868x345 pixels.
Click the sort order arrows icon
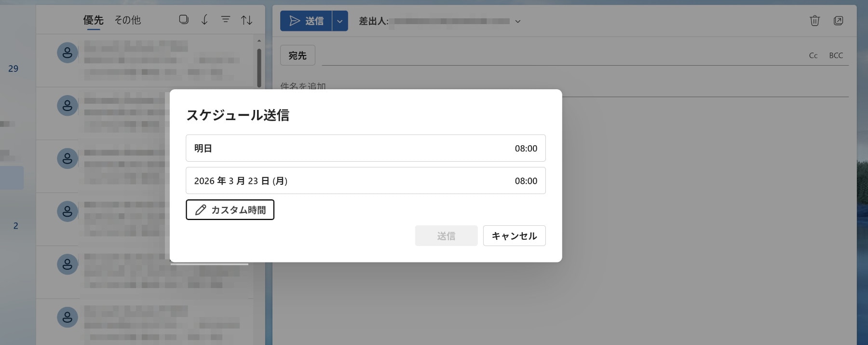[246, 20]
